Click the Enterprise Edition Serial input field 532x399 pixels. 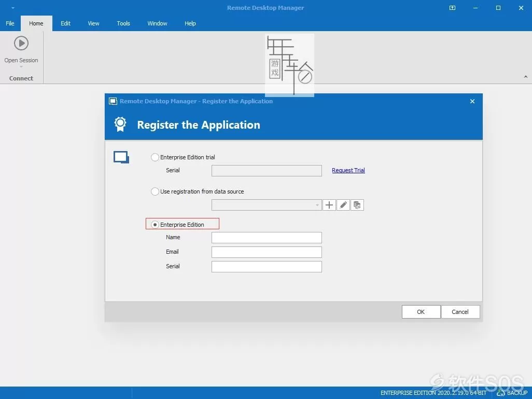(267, 267)
